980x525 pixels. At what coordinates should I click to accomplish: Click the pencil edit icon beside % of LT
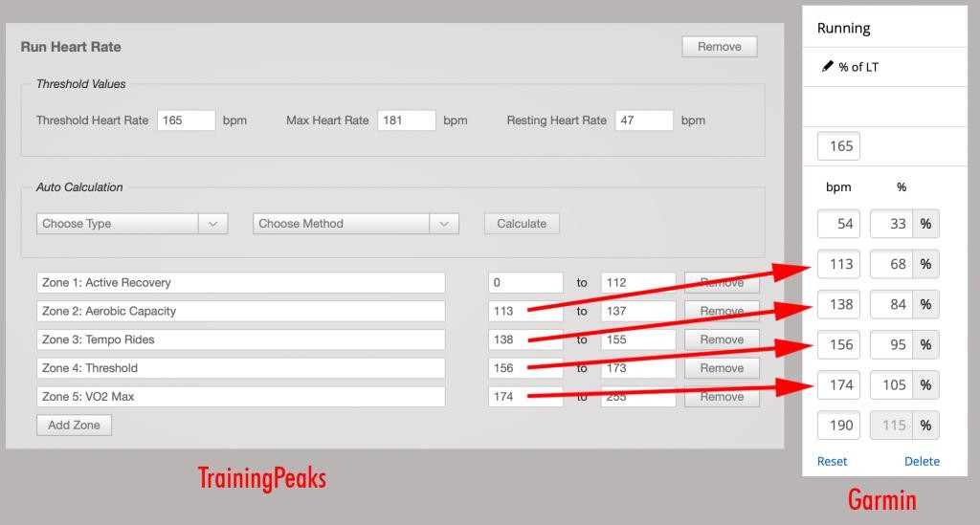click(x=828, y=66)
